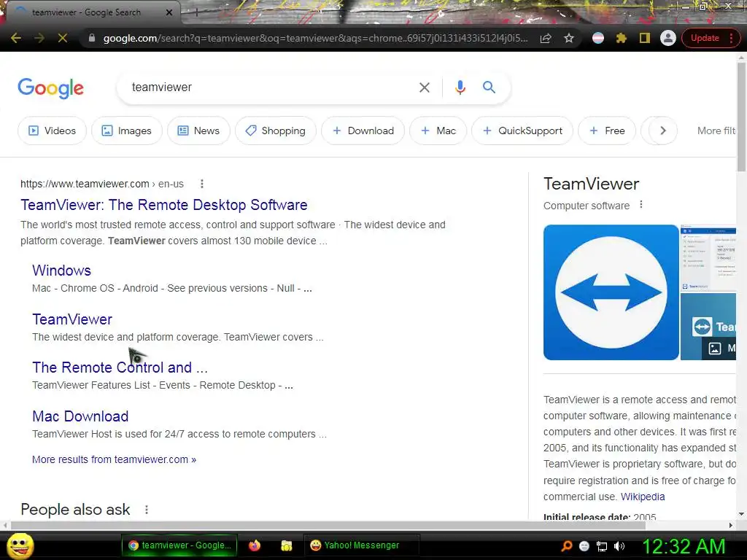Open the Chrome profile avatar
This screenshot has width=747, height=560.
click(x=668, y=38)
